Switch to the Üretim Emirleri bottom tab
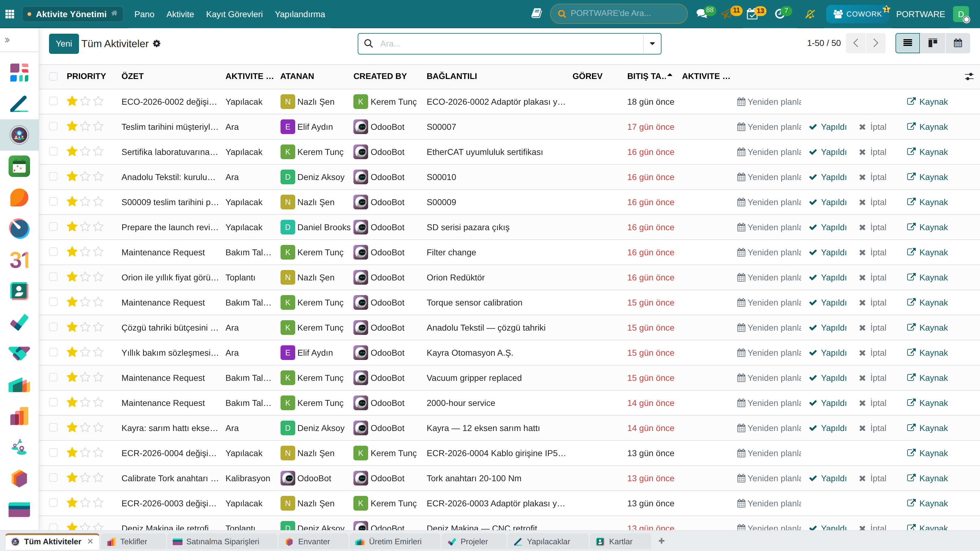 point(394,541)
